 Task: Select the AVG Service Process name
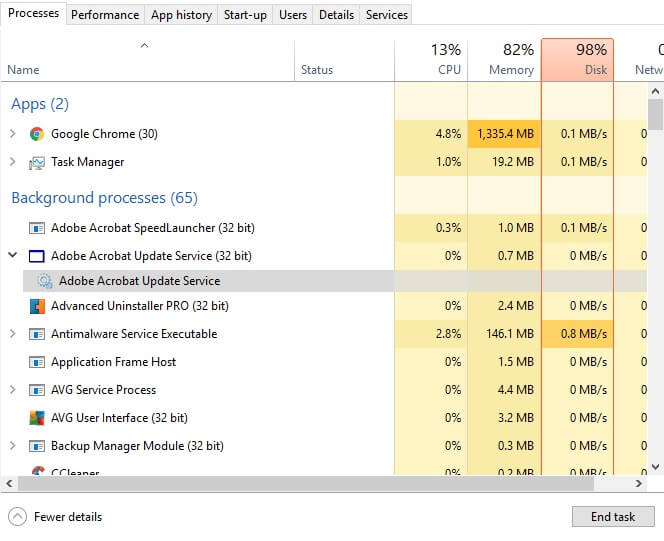point(103,390)
